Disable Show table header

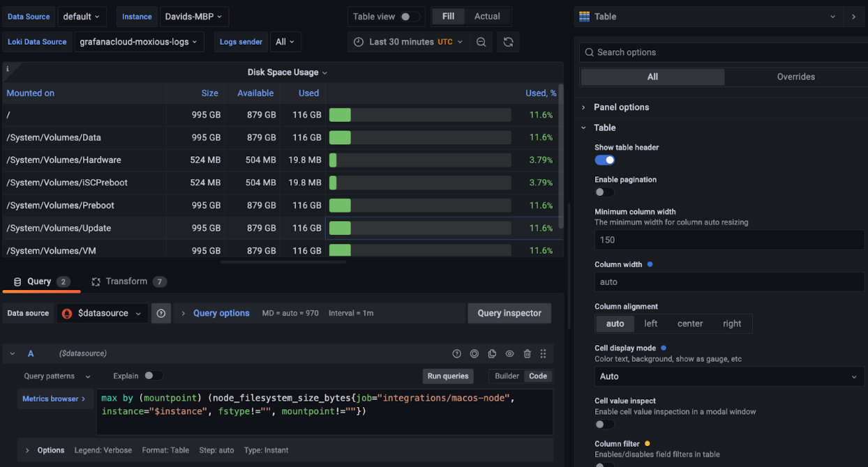tap(604, 160)
